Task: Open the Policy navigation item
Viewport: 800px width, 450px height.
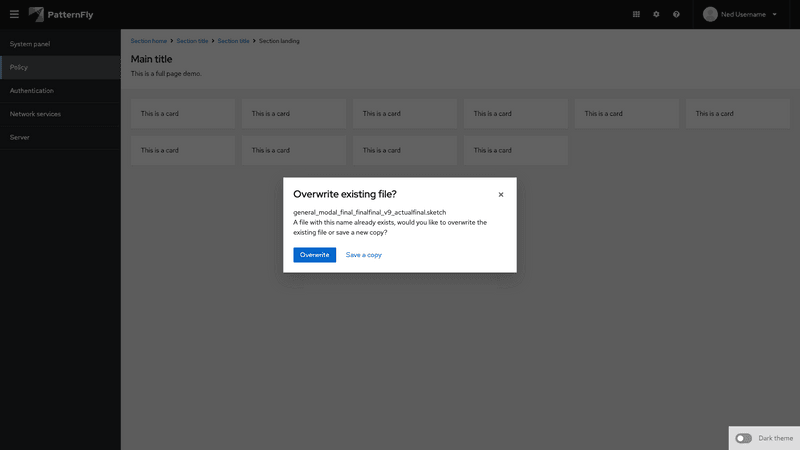Action: (19, 67)
